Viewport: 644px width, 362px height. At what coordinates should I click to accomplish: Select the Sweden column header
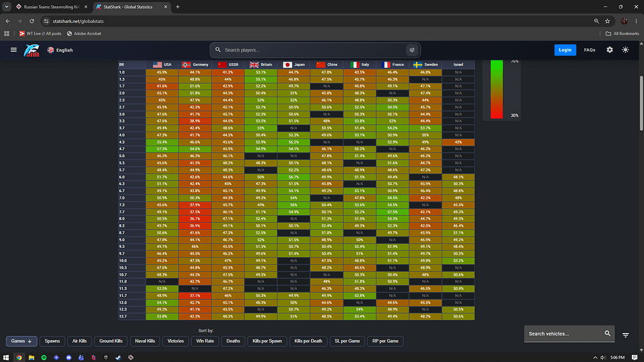click(x=425, y=64)
